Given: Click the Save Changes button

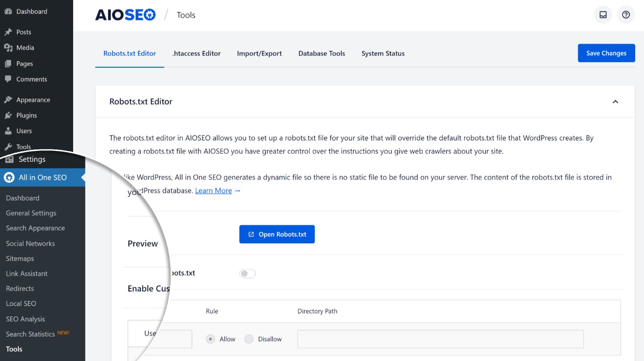Looking at the screenshot, I should click(x=606, y=53).
